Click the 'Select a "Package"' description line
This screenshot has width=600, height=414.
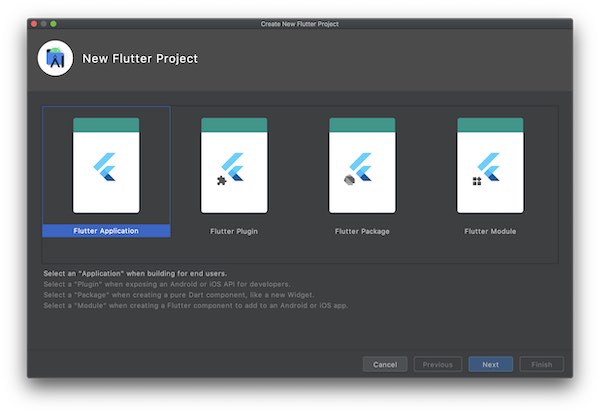(179, 295)
